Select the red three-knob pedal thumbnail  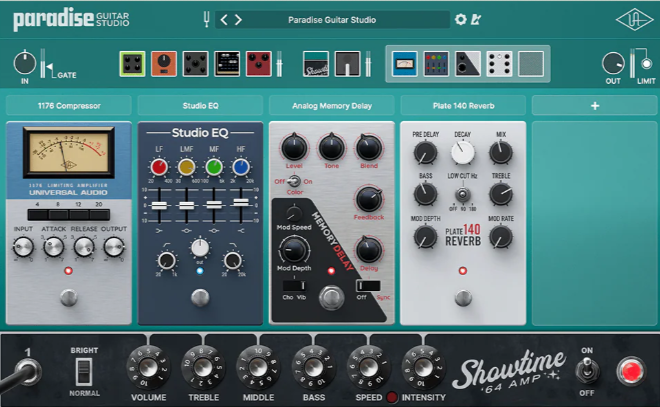pyautogui.click(x=258, y=64)
